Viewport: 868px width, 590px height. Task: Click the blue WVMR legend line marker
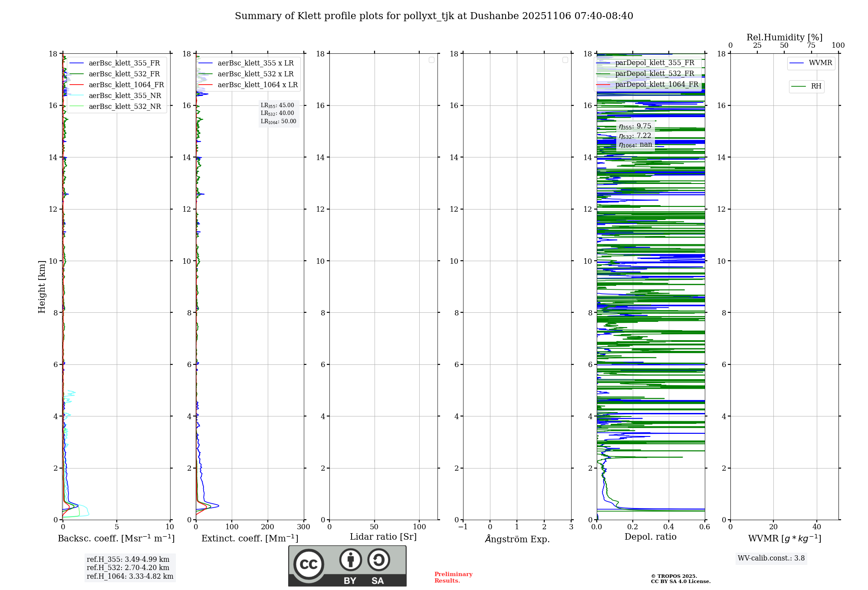(x=797, y=63)
